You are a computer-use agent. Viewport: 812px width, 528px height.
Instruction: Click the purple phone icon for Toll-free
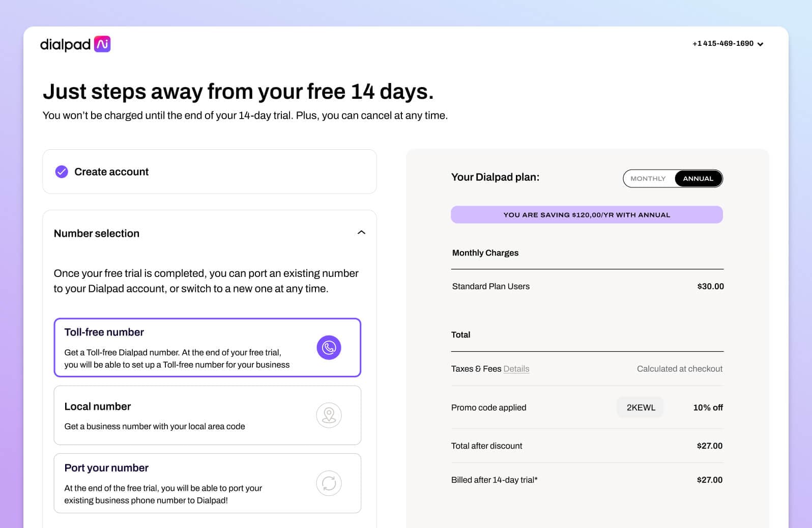pyautogui.click(x=329, y=348)
